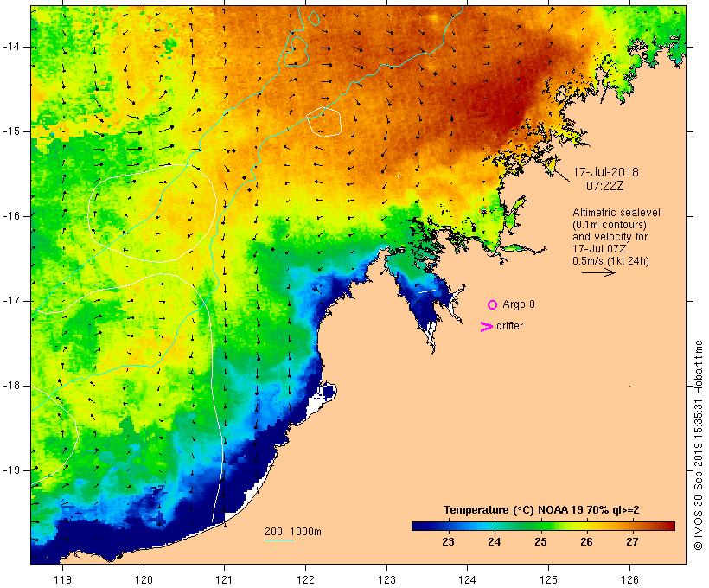Click the longitude label 124

[468, 580]
